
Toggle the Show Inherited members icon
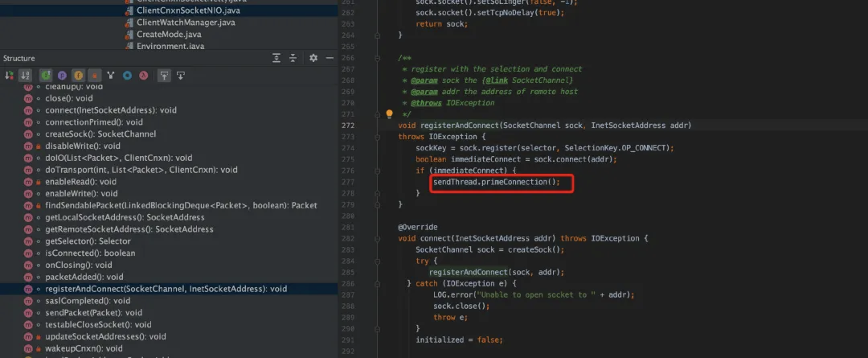pos(45,76)
